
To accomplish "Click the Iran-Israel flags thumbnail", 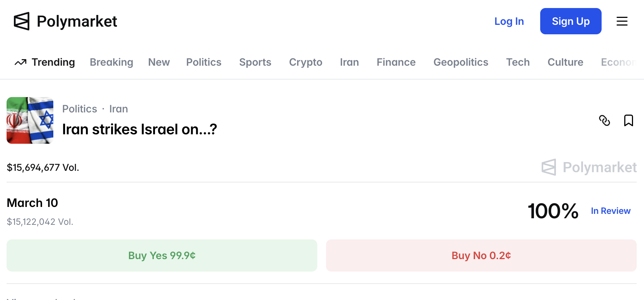I will point(30,120).
